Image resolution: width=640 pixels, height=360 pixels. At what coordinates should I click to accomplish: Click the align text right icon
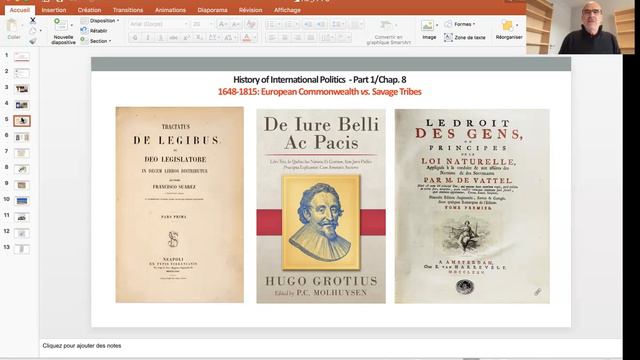click(x=298, y=38)
